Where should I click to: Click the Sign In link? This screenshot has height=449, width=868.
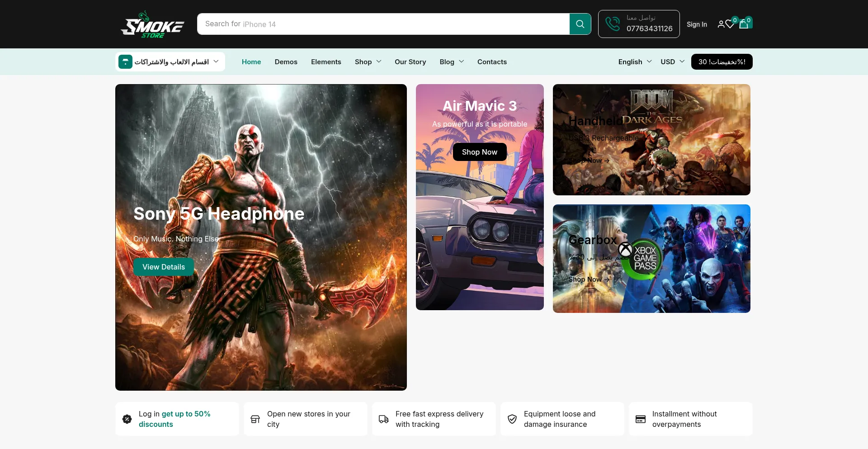697,24
